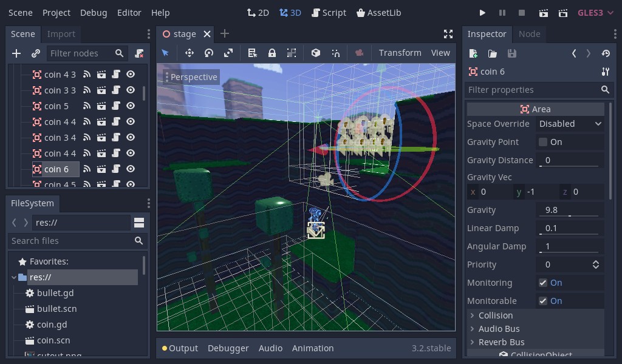
Task: Click the Search files field
Action: 77,241
